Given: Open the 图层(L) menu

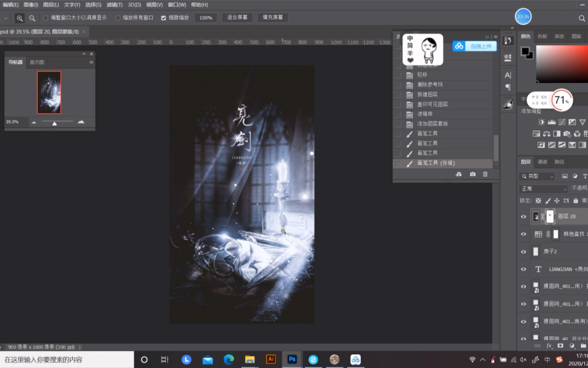Looking at the screenshot, I should click(x=51, y=5).
